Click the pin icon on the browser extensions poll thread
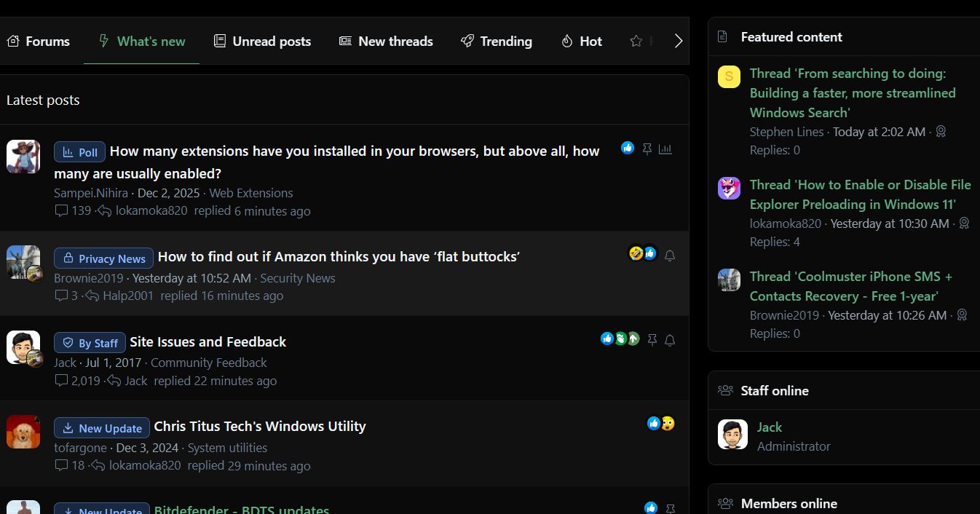This screenshot has height=514, width=980. 647,149
